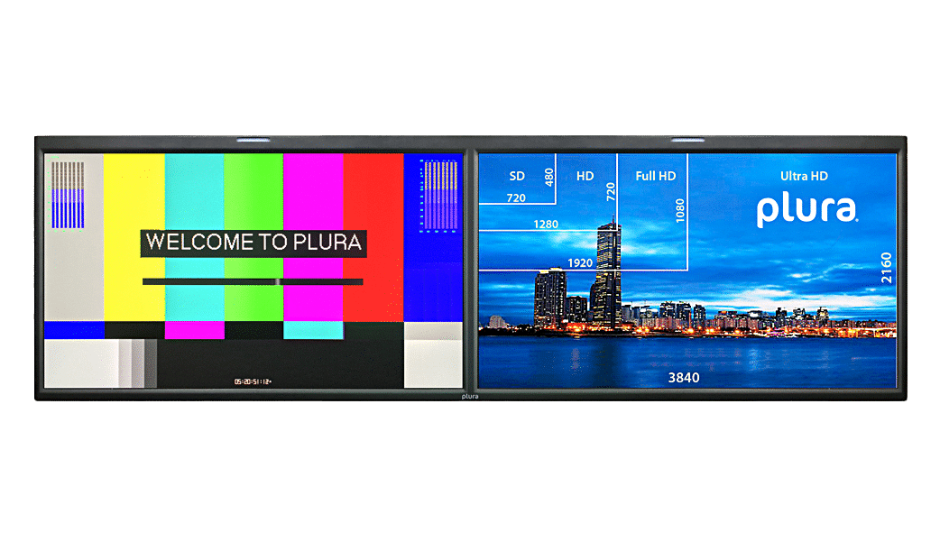The height and width of the screenshot is (560, 940).
Task: Click the right audio level meter on blue bar
Action: (442, 195)
